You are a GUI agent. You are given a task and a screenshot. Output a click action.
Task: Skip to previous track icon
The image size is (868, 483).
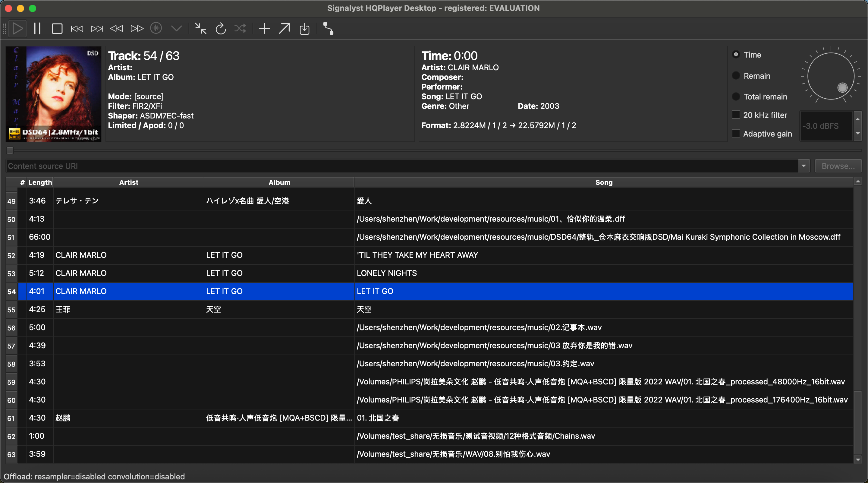(x=77, y=29)
